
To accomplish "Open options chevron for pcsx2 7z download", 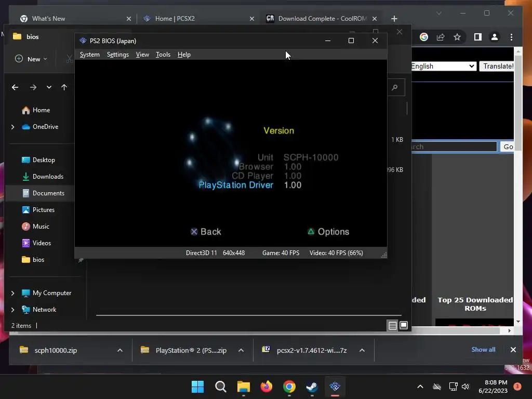I will pos(362,350).
